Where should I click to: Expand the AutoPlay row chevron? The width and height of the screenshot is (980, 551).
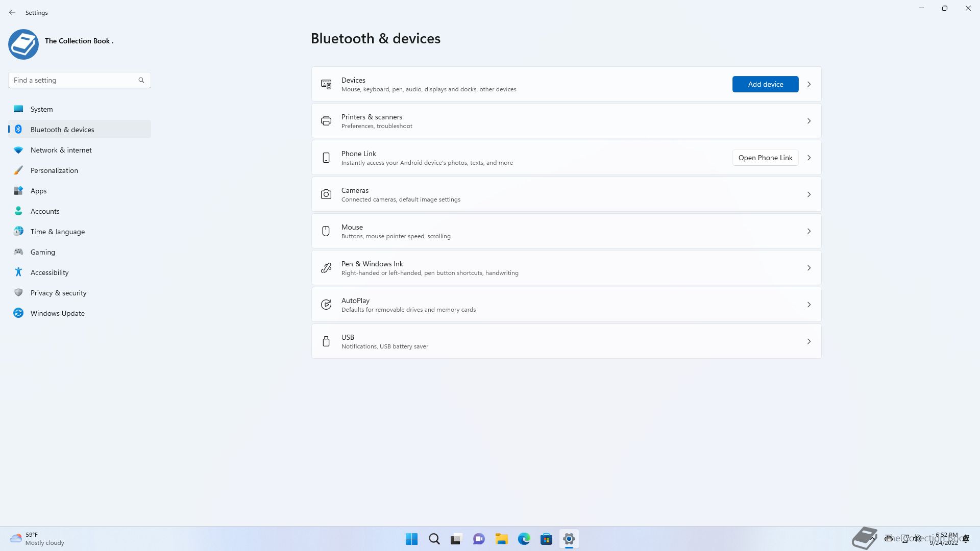(x=809, y=305)
